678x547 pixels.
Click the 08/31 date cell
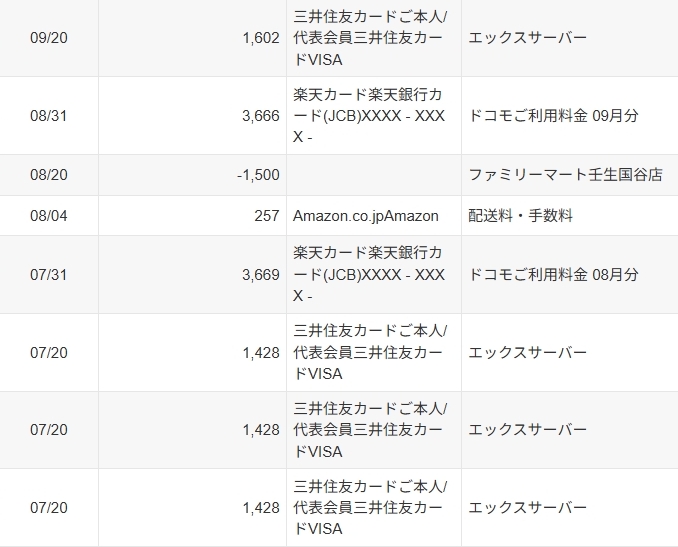tap(48, 116)
